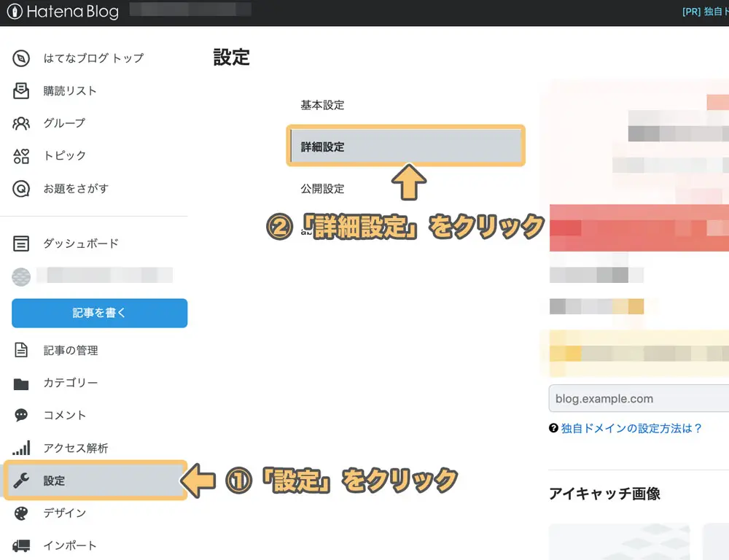729x560 pixels.
Task: Click the アイキャッチ画像 thumbnail preview
Action: point(620,542)
